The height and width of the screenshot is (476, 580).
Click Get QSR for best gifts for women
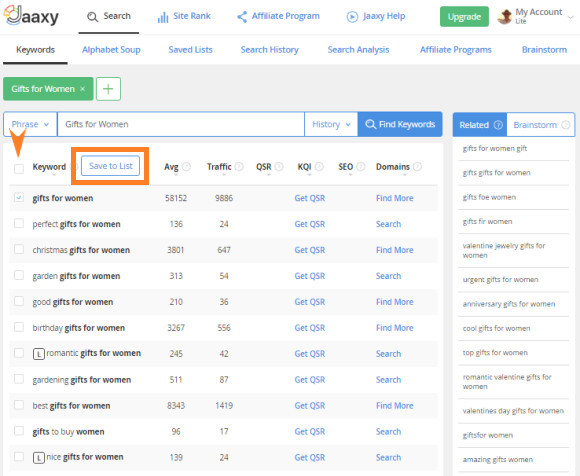point(310,406)
